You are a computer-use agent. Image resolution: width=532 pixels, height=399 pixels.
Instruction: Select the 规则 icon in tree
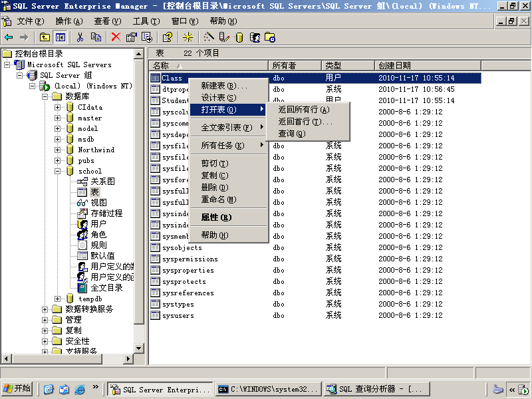[82, 245]
